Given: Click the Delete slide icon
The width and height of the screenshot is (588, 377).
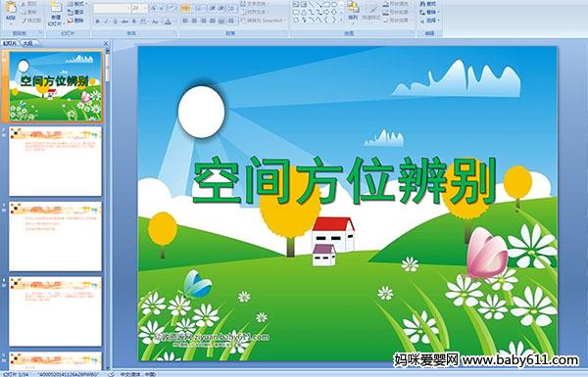Looking at the screenshot, I should pos(75,21).
